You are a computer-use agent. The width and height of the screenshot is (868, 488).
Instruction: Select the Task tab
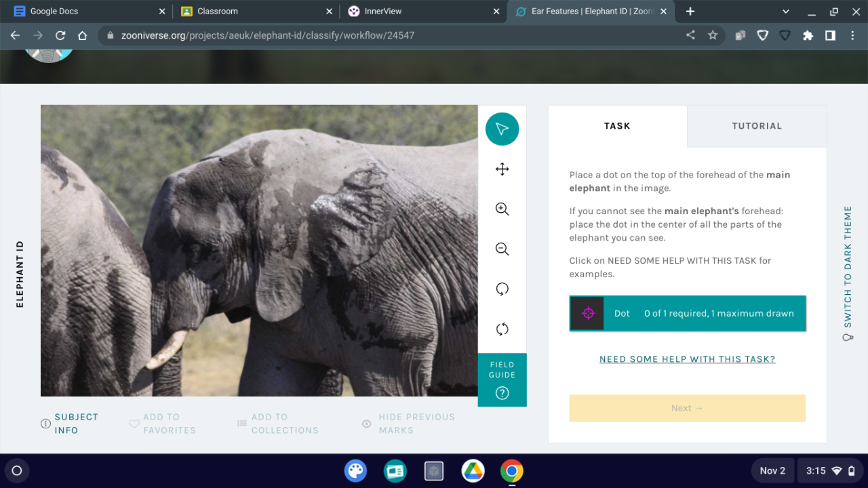(x=617, y=126)
